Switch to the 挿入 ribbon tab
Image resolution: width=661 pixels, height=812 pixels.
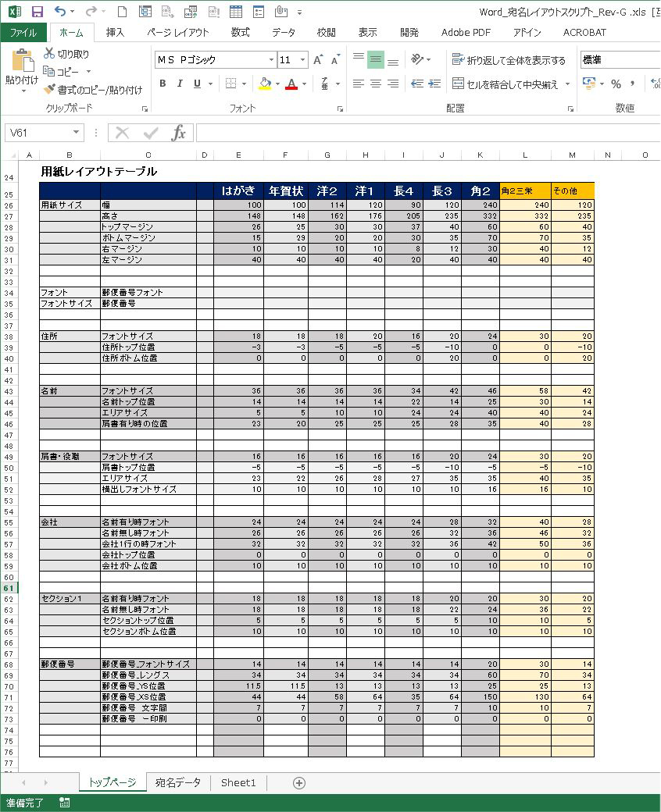point(115,32)
